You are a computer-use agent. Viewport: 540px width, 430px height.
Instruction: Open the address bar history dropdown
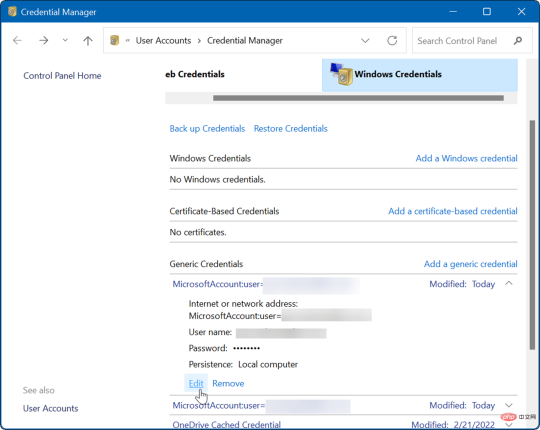point(365,41)
